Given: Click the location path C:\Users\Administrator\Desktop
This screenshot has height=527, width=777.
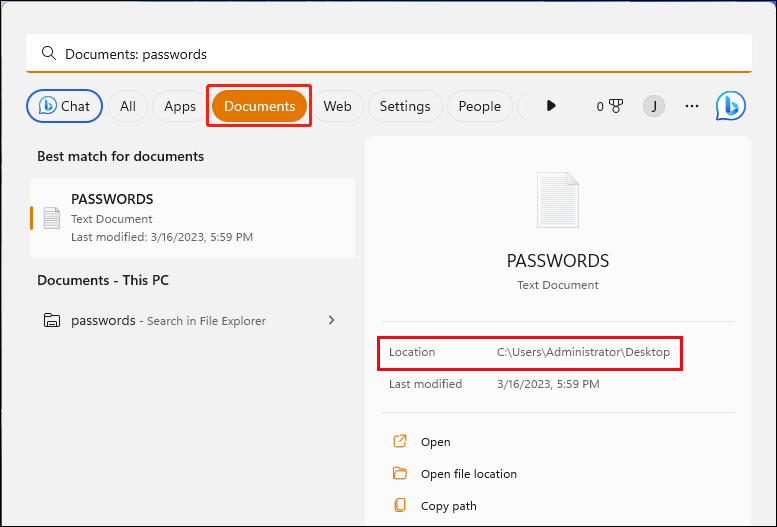Looking at the screenshot, I should 583,352.
